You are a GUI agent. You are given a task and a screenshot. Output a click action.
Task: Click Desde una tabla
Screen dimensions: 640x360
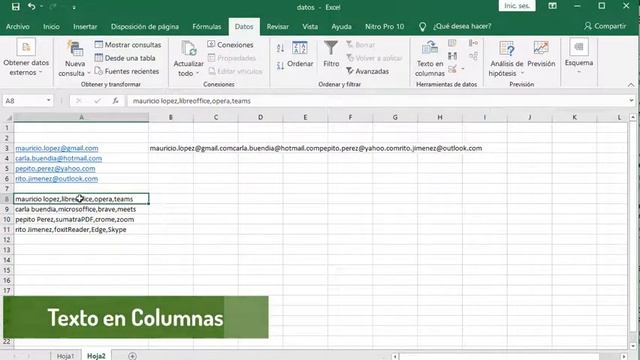125,58
